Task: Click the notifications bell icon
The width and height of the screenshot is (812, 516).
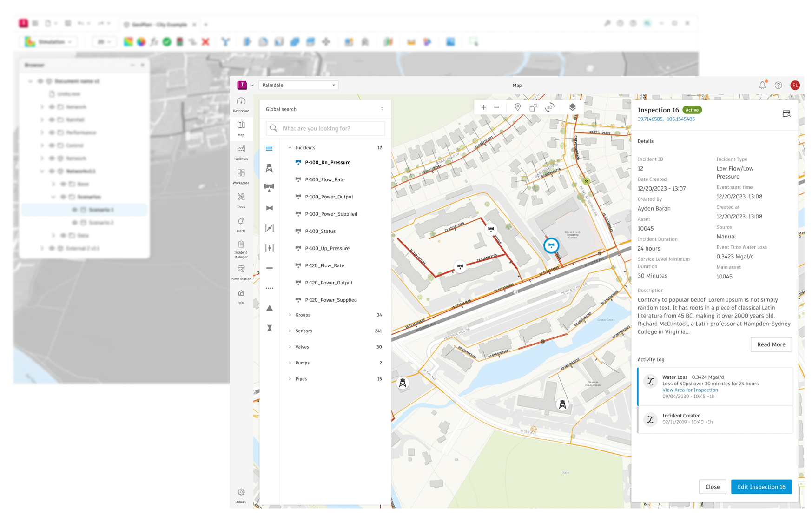Action: (762, 85)
